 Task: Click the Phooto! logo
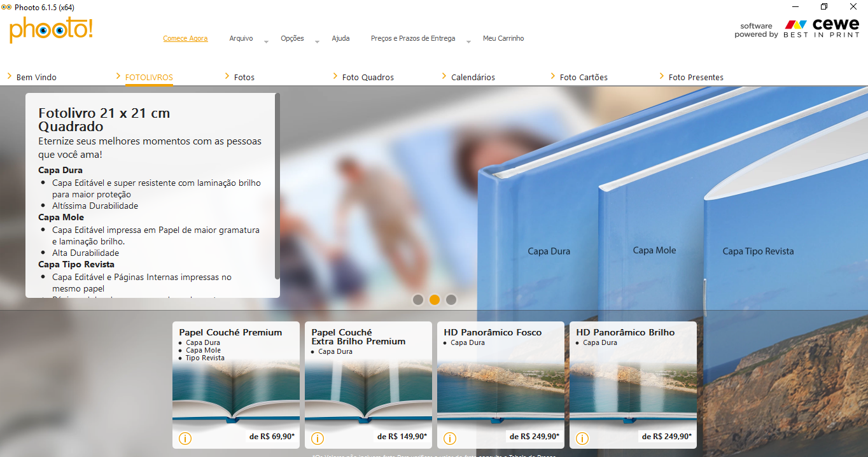pyautogui.click(x=51, y=30)
